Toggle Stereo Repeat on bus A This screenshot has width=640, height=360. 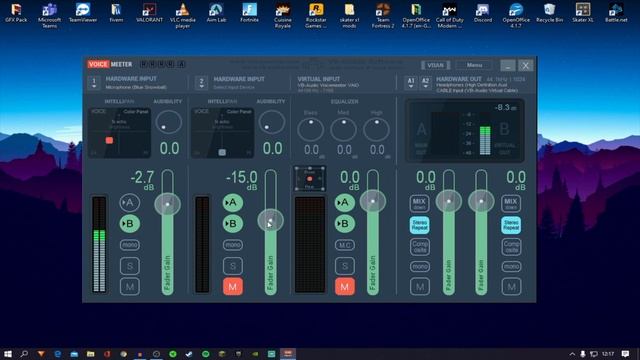(x=420, y=225)
